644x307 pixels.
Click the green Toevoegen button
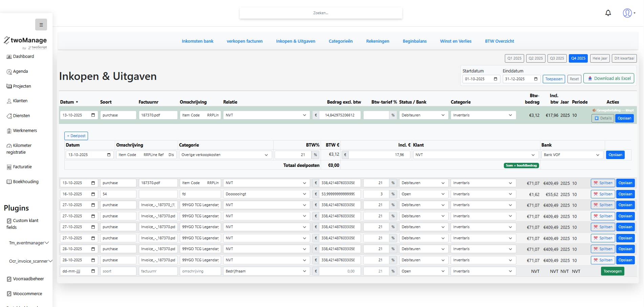(x=612, y=271)
